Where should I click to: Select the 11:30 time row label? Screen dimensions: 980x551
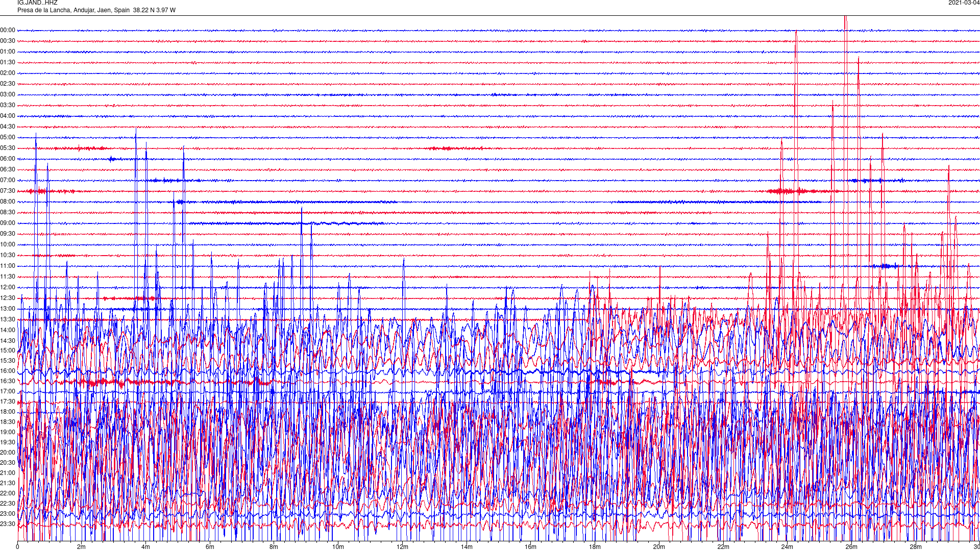coord(8,277)
